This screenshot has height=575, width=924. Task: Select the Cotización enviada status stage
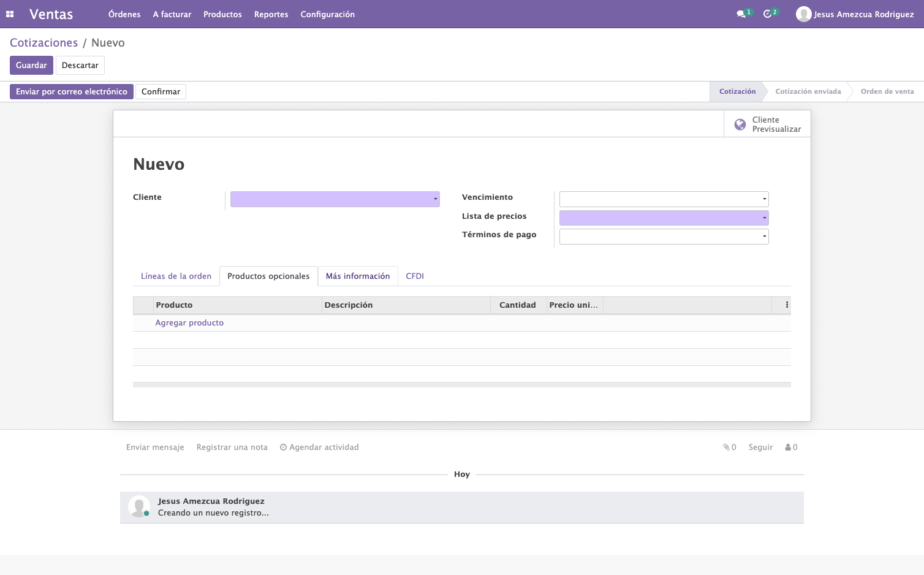coord(808,92)
